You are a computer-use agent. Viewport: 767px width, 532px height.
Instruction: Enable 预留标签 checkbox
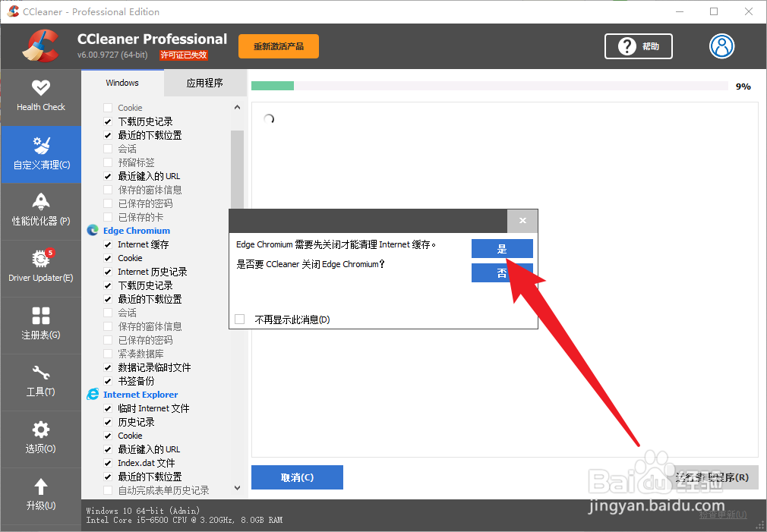[108, 162]
